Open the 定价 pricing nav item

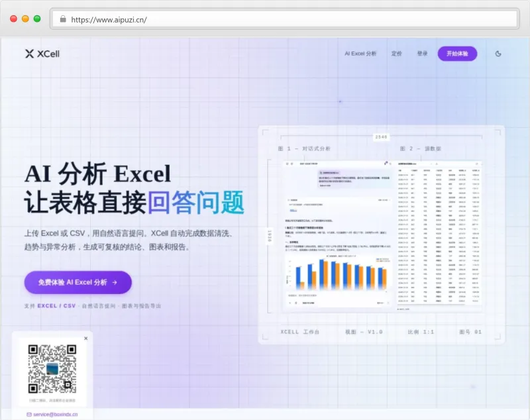396,54
